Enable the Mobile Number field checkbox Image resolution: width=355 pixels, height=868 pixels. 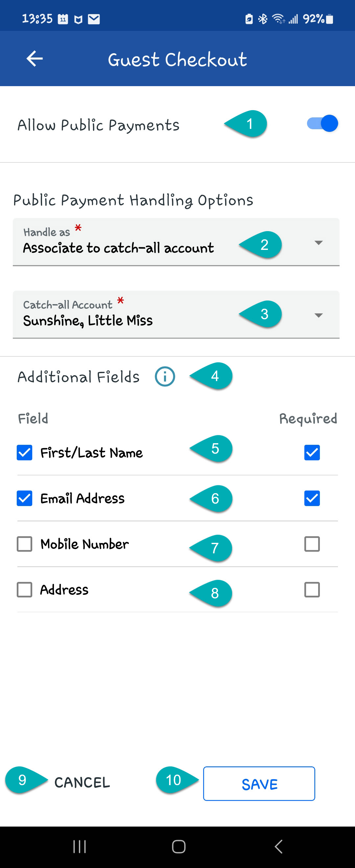coord(25,544)
